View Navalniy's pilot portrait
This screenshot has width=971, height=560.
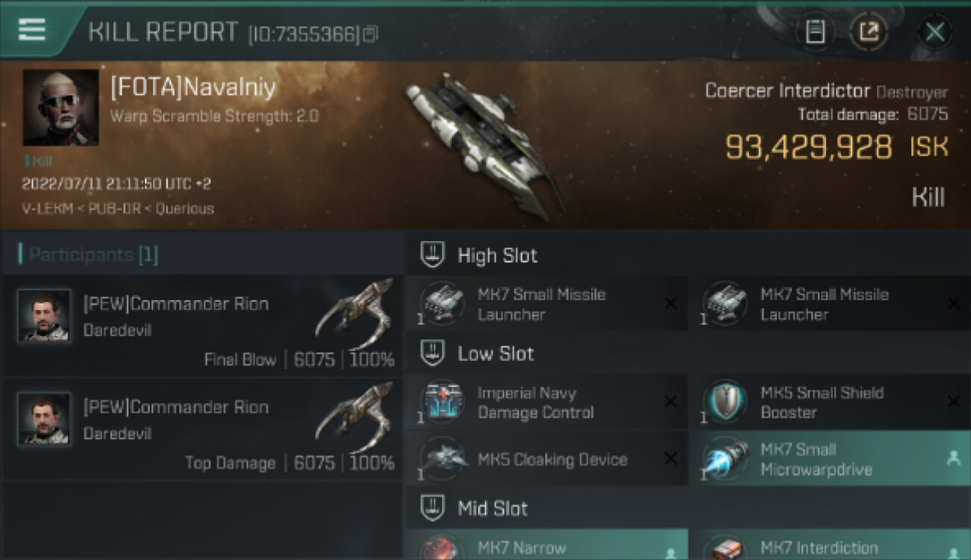(61, 108)
